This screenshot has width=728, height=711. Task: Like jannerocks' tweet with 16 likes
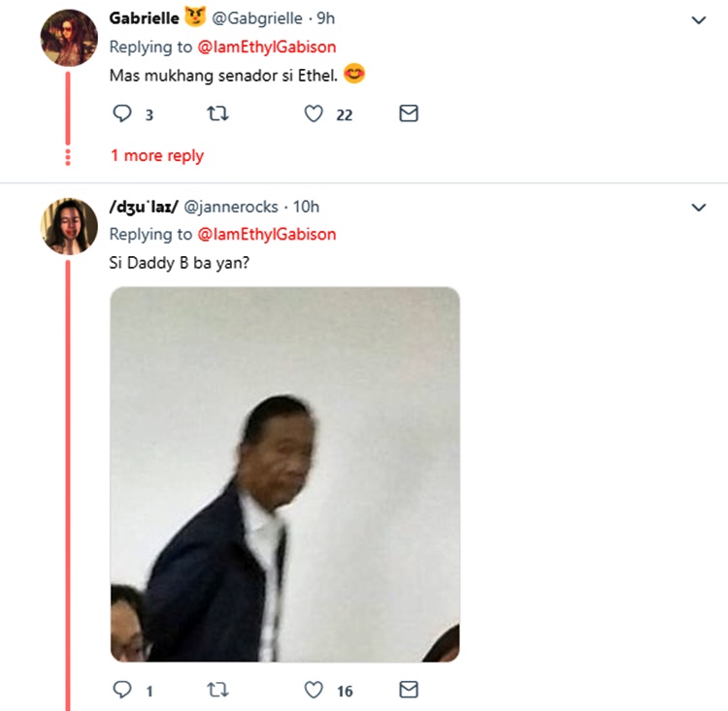[314, 691]
